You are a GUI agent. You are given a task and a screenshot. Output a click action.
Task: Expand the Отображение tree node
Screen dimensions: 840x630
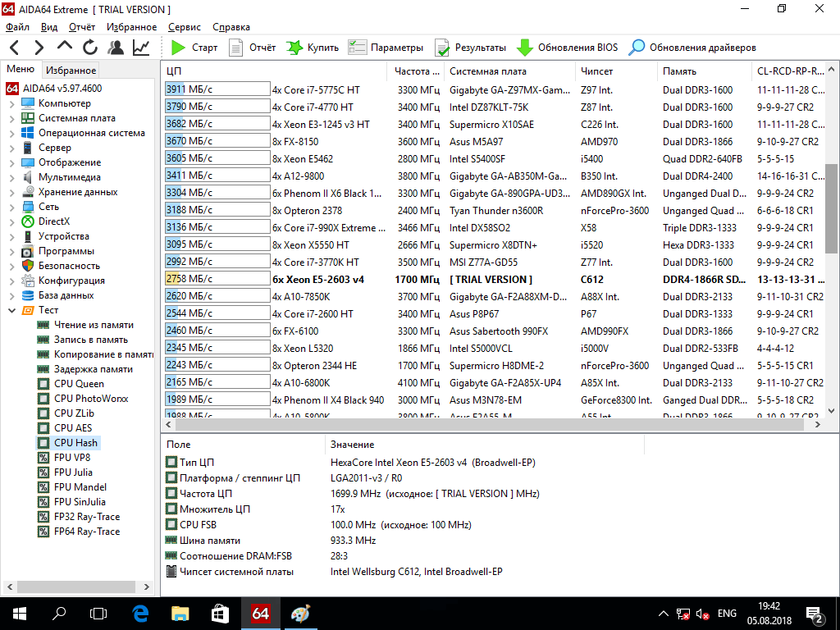pyautogui.click(x=11, y=162)
